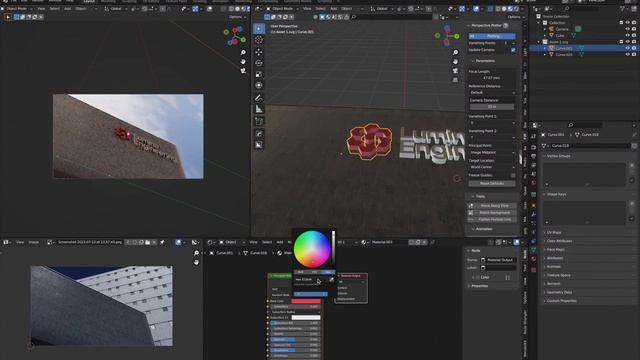Open Object Mode dropdown in middle viewport

(x=283, y=9)
